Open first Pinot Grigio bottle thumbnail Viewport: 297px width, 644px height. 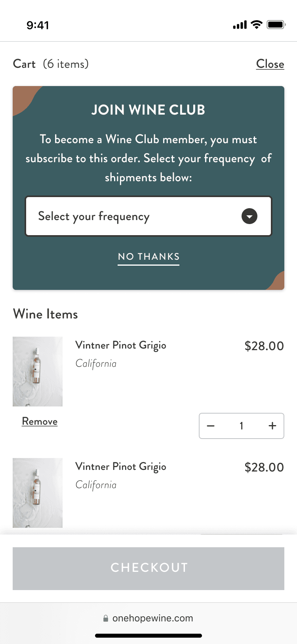click(x=38, y=371)
